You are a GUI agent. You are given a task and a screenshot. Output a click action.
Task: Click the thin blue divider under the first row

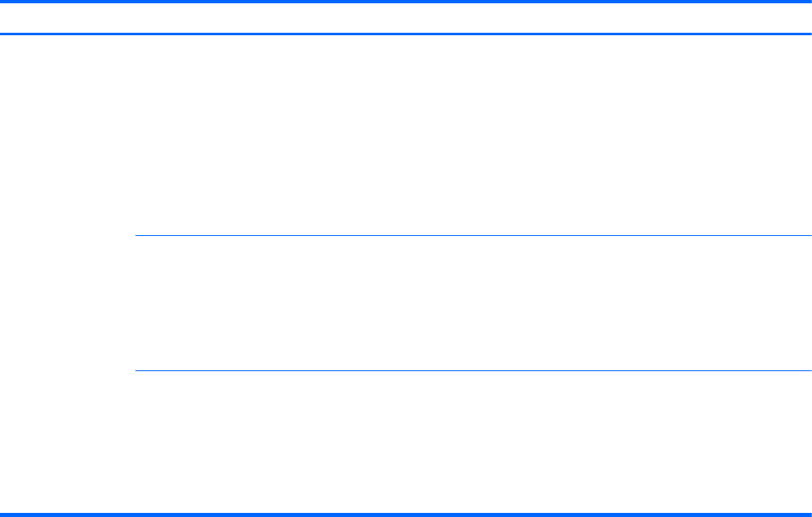(x=467, y=236)
